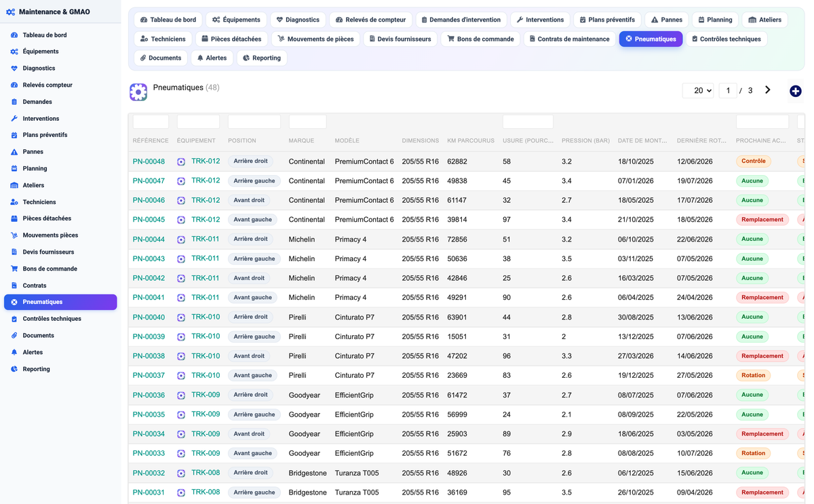Viewport: 814px width, 504px height.
Task: Go to next page with chevron arrow
Action: point(768,90)
